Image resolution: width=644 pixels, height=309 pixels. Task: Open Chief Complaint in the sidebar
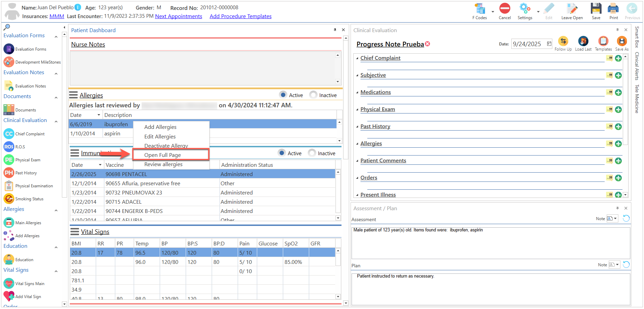(x=24, y=134)
